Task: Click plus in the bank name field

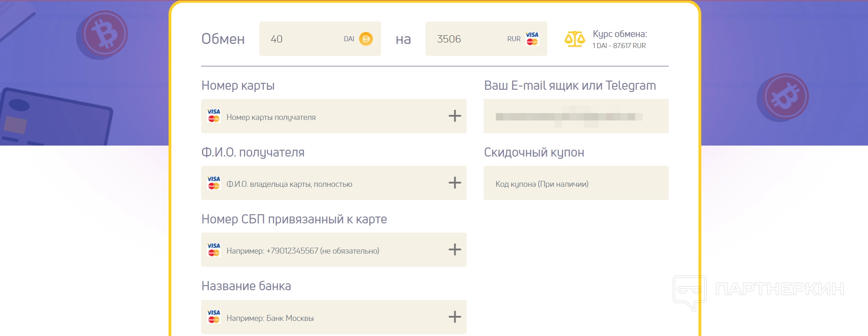Action: point(454,317)
